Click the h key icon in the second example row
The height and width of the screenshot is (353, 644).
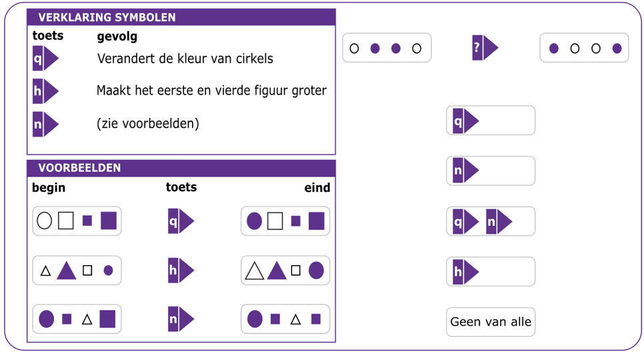point(181,270)
